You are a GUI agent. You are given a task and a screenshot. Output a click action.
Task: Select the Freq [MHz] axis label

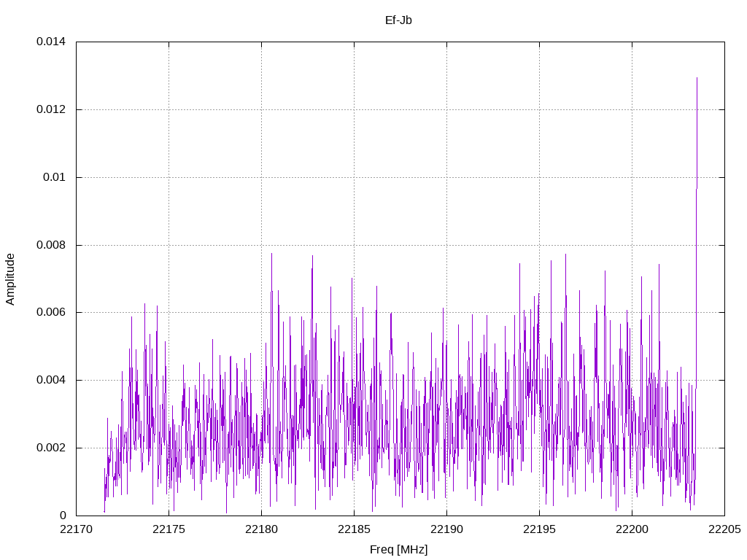(x=399, y=550)
